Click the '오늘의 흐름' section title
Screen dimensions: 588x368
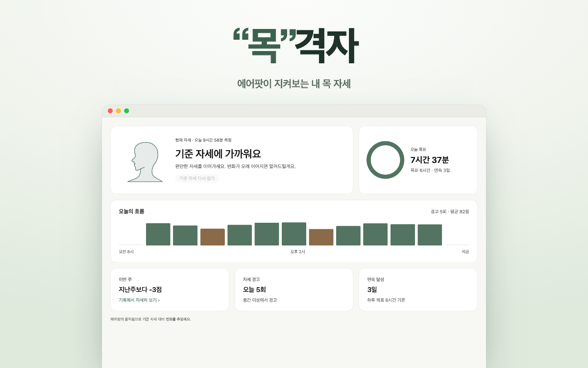tap(131, 211)
